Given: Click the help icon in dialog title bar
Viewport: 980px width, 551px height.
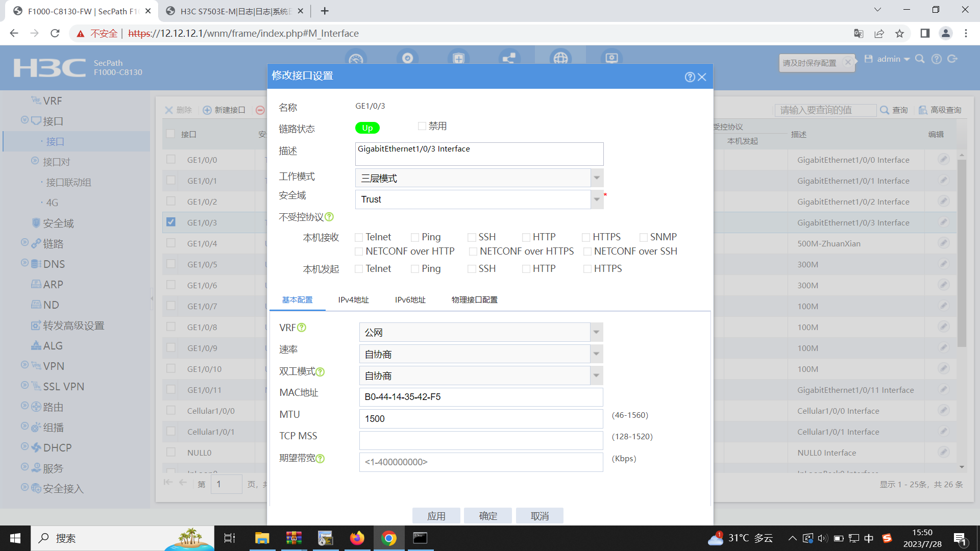Looking at the screenshot, I should point(690,77).
